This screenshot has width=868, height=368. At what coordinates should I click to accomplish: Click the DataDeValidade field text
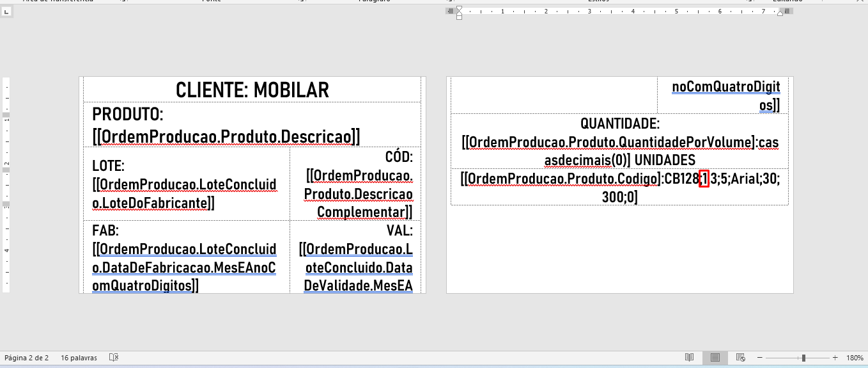355,267
